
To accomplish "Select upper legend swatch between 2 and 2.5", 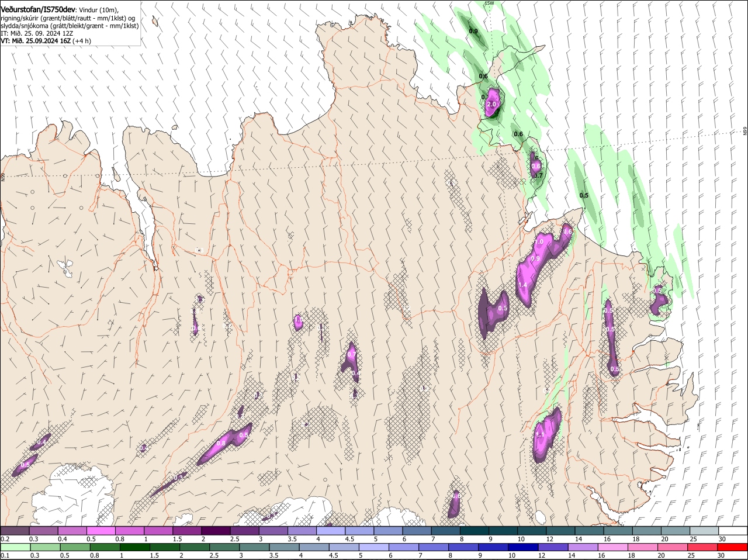I will (x=216, y=531).
